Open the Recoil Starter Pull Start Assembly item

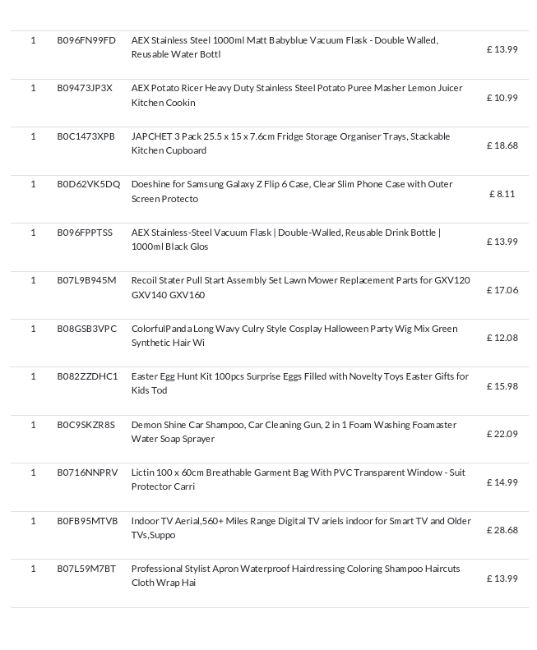pyautogui.click(x=301, y=287)
